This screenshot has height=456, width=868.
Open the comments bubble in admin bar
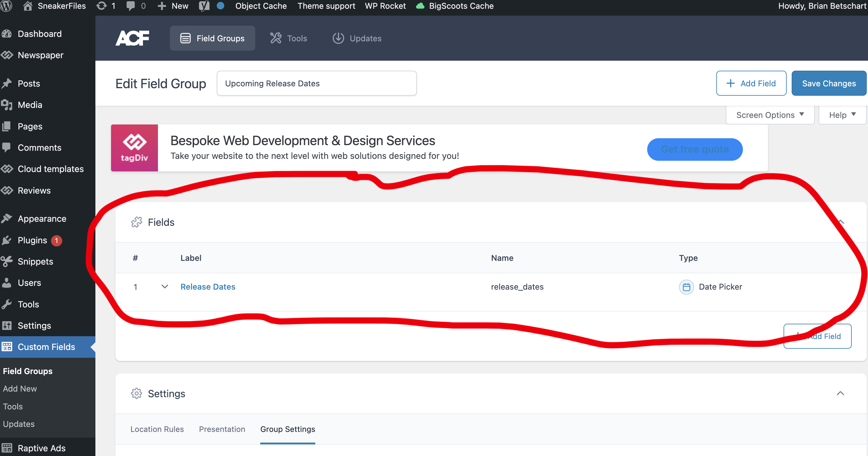pyautogui.click(x=131, y=6)
